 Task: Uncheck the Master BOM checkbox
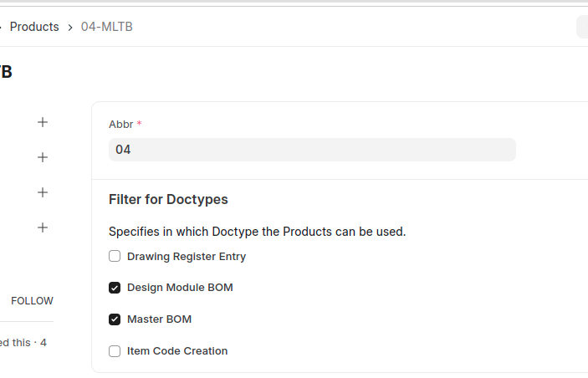click(x=115, y=319)
